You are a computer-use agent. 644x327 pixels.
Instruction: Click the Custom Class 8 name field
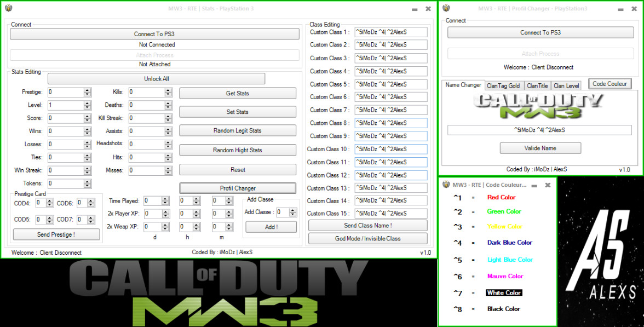coord(391,123)
